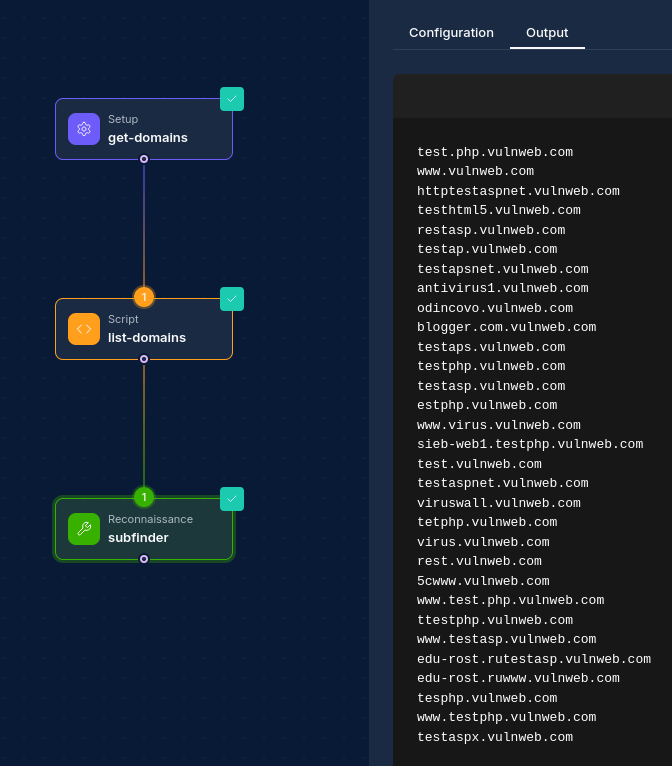Click the success checkmark badge on get-domains
672x766 pixels.
[232, 99]
